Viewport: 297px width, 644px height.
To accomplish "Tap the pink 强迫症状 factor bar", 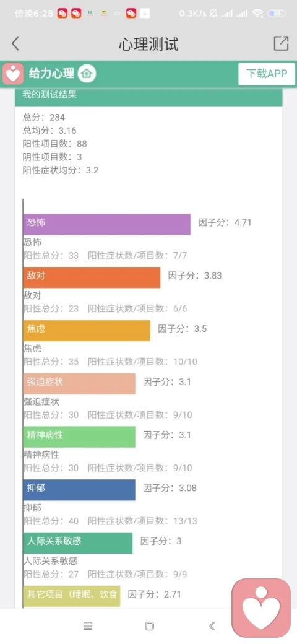I will coord(79,383).
